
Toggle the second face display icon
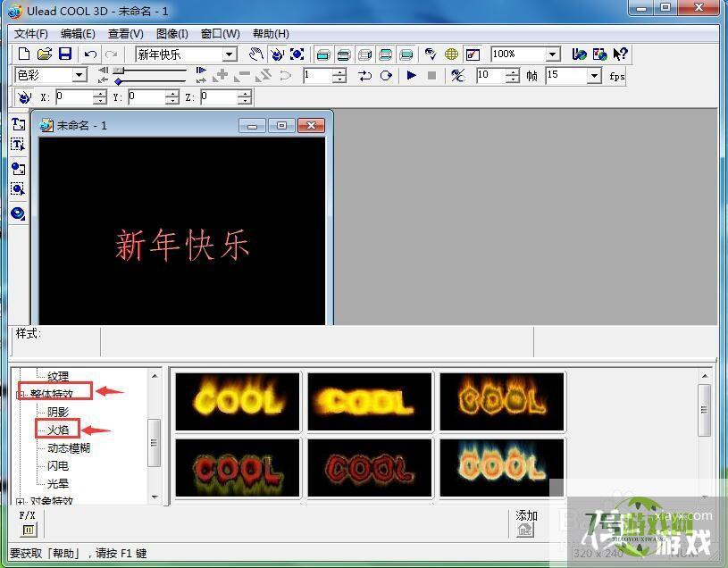point(344,54)
